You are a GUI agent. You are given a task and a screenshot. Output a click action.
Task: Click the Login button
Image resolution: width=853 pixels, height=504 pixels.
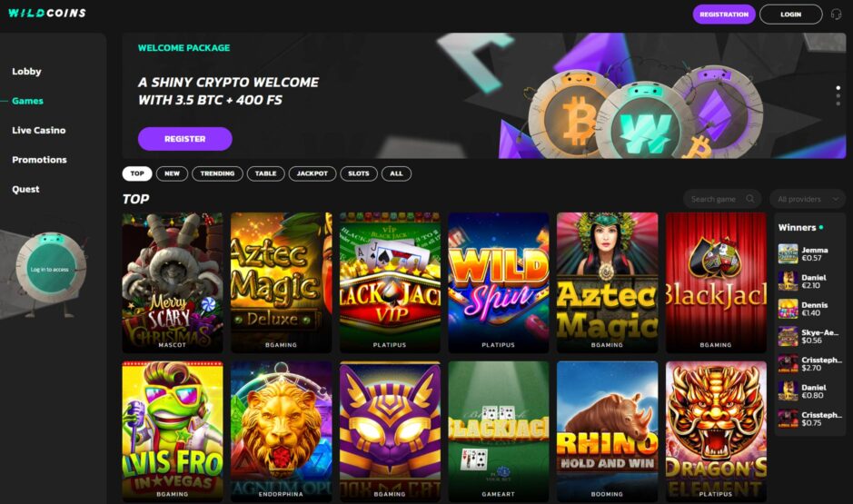point(791,15)
